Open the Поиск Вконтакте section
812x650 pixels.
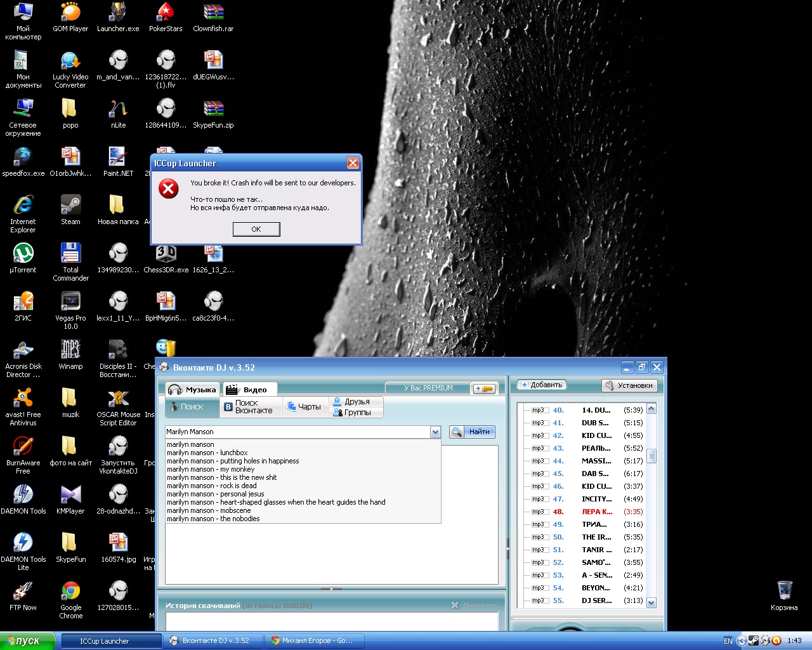(250, 407)
